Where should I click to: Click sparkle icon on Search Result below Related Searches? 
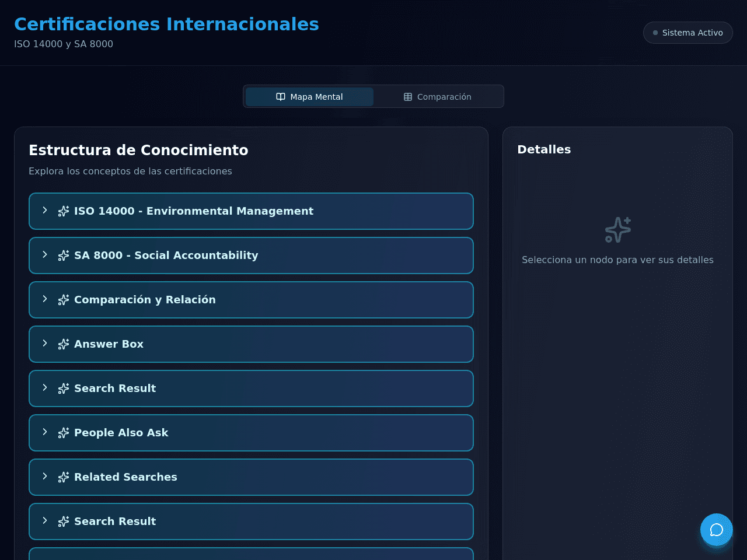coord(64,521)
